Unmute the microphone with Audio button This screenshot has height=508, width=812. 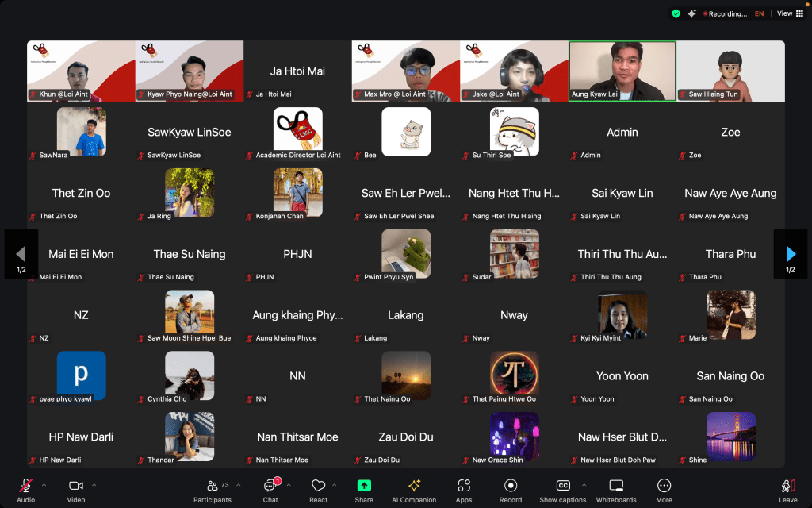click(x=25, y=491)
